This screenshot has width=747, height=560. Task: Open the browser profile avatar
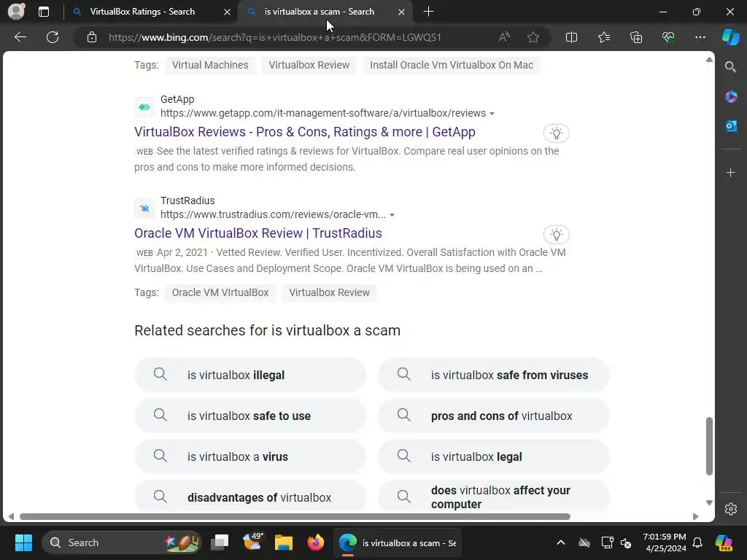point(16,12)
